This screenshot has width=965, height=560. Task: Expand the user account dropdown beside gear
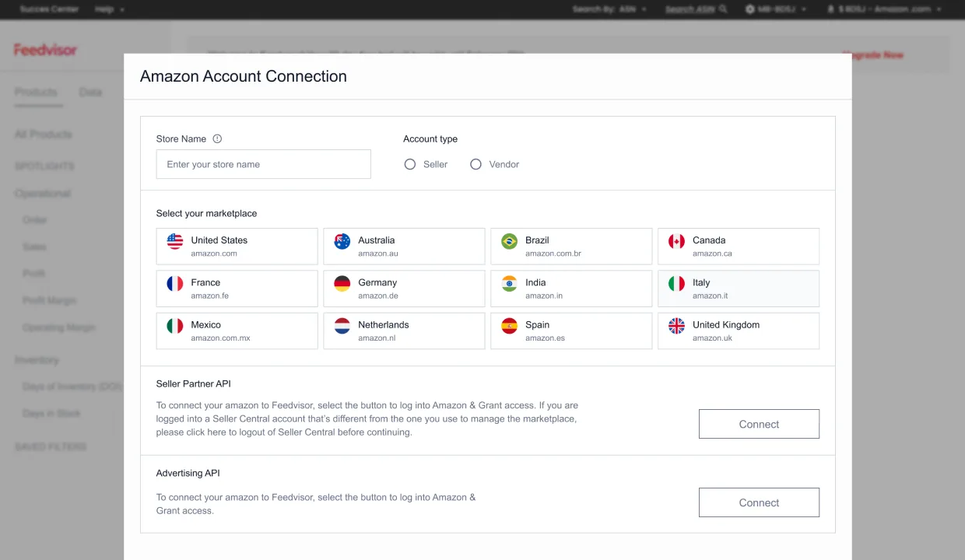point(782,9)
